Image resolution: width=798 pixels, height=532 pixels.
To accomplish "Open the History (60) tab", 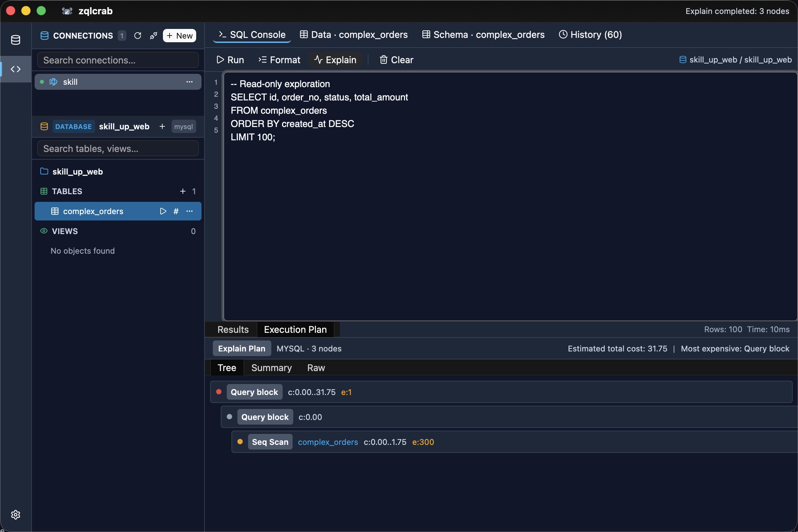I will coord(591,35).
